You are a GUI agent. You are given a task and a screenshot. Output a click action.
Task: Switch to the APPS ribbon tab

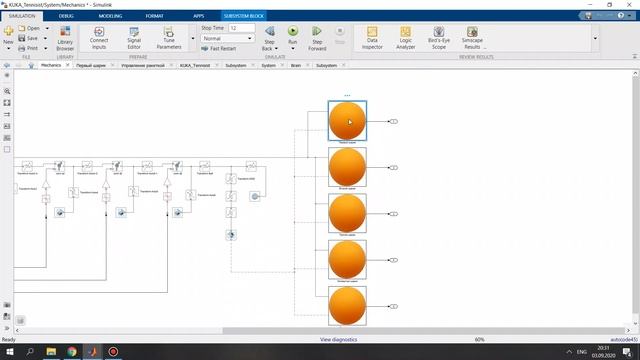pos(198,16)
